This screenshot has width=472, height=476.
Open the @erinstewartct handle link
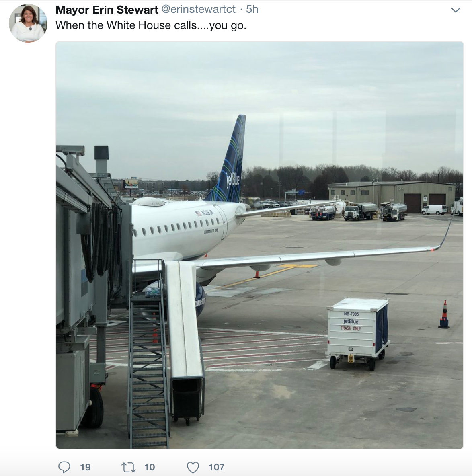(199, 9)
